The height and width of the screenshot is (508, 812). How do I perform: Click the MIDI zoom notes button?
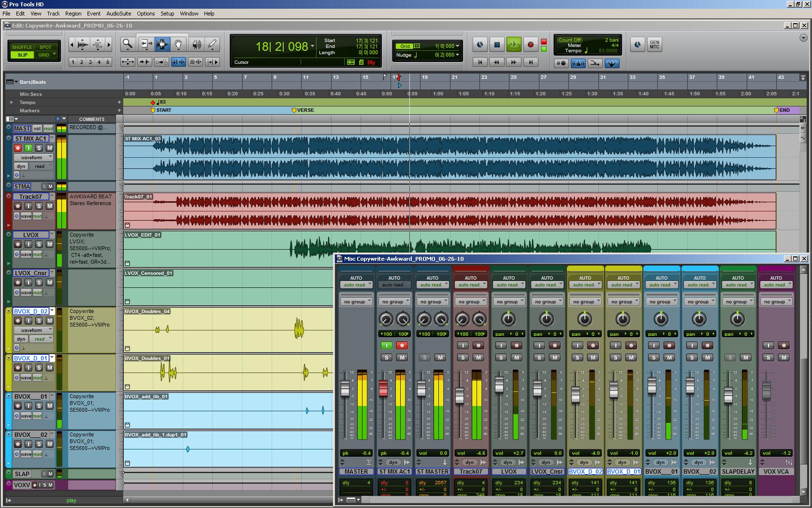97,45
